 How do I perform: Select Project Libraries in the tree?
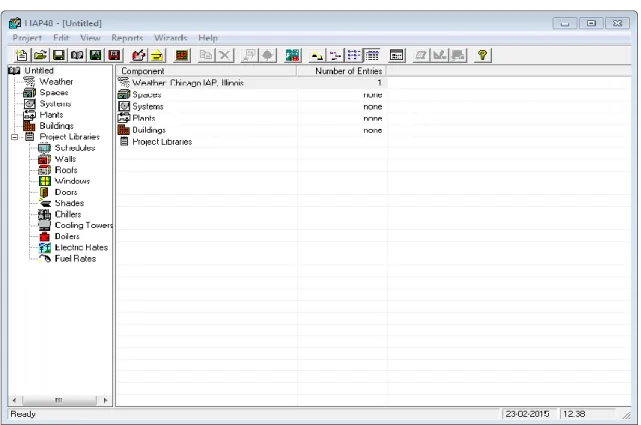click(x=69, y=137)
